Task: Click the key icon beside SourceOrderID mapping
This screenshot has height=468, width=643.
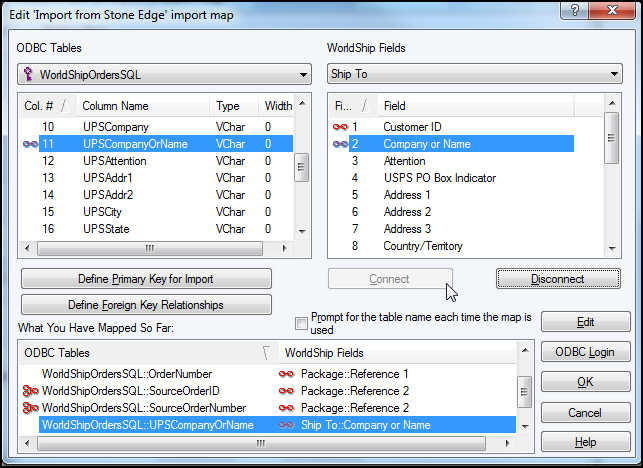Action: coord(30,391)
